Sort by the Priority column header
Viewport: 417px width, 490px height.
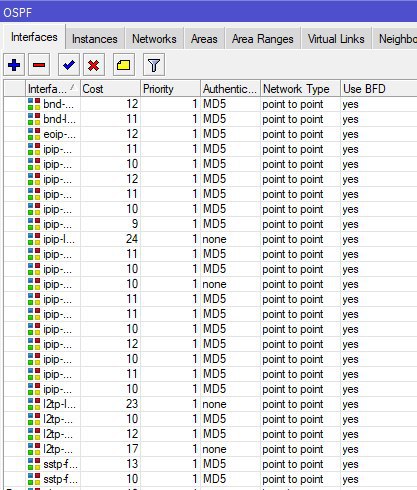[x=170, y=89]
